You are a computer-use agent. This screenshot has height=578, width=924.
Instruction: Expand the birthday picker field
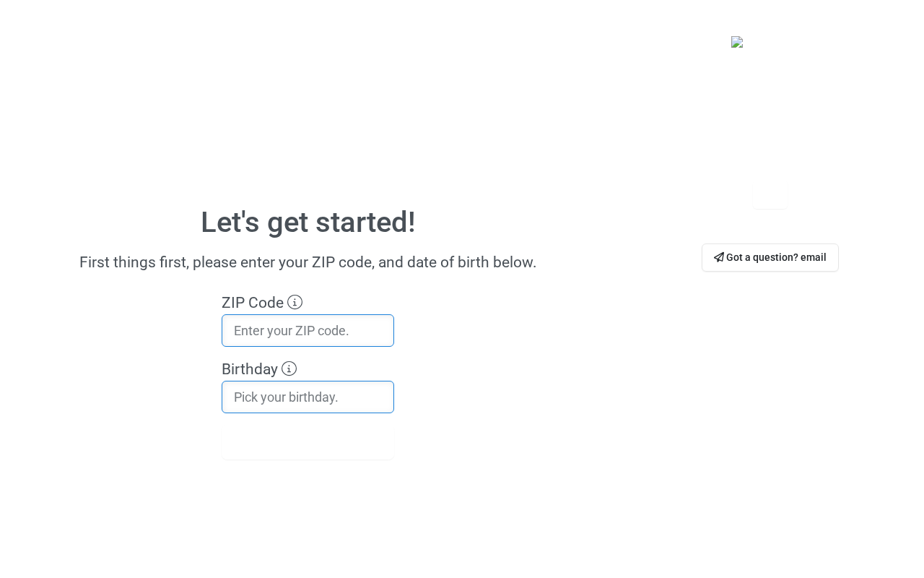(308, 397)
